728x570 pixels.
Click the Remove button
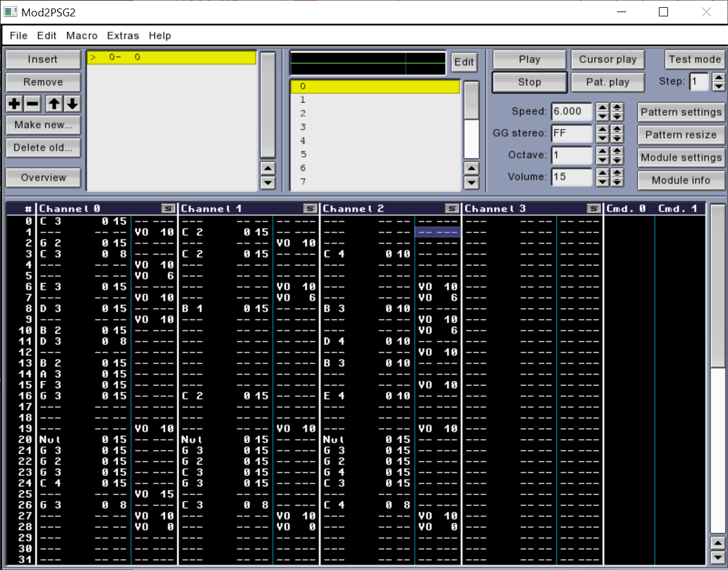[43, 82]
